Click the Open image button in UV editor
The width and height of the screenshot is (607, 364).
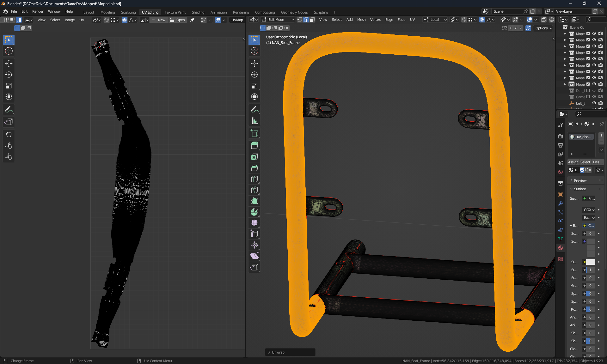pos(177,20)
